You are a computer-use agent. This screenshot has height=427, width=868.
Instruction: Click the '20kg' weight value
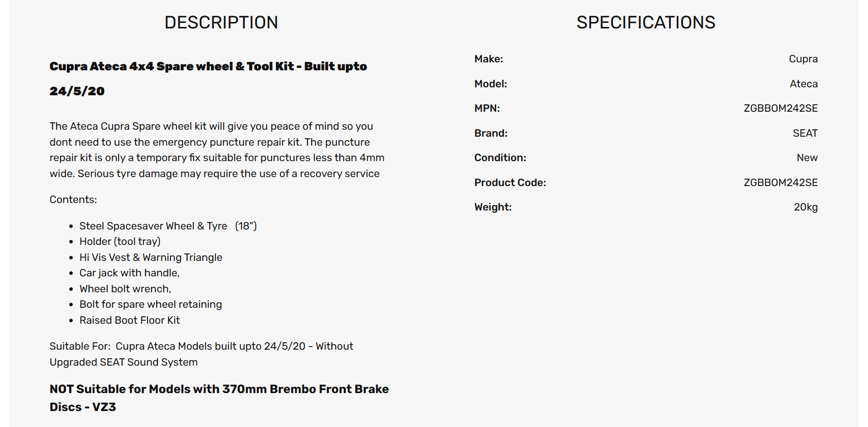806,207
